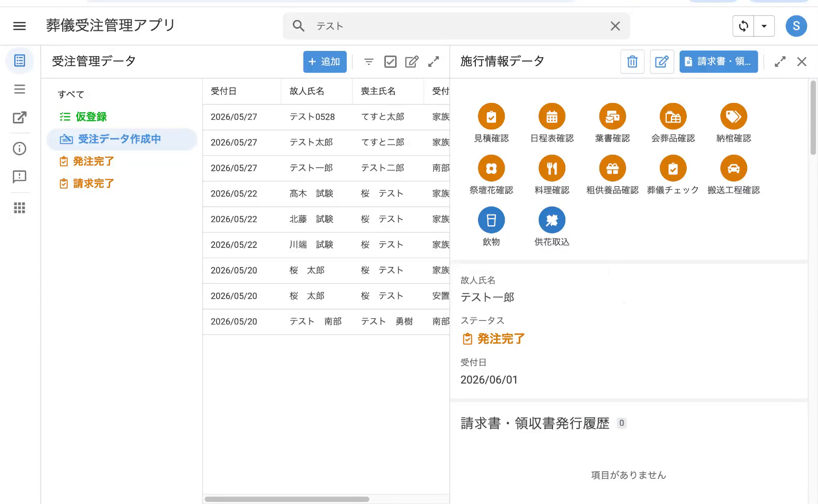Expand the 施行情報データ detail panel

point(780,62)
